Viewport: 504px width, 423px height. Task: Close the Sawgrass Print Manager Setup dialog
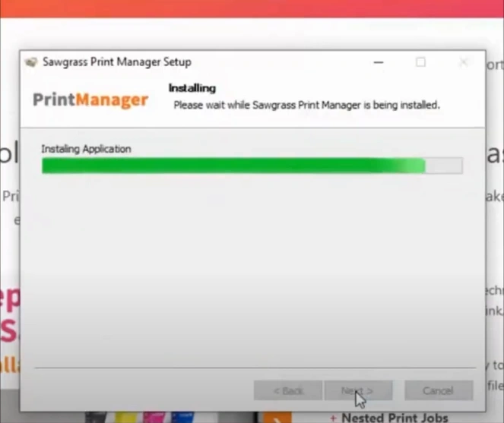(x=463, y=62)
